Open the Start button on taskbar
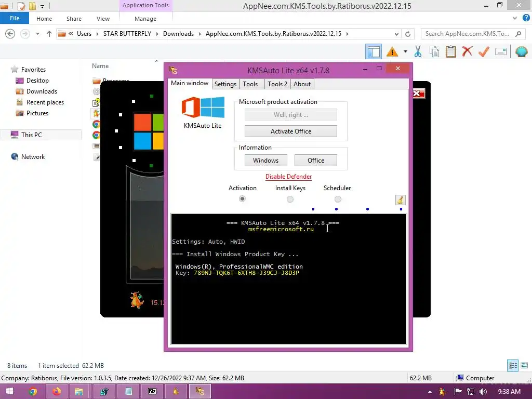The image size is (532, 399). pyautogui.click(x=9, y=392)
